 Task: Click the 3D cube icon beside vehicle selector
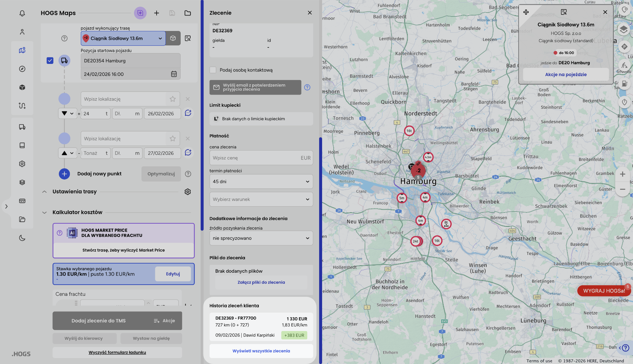[x=173, y=38]
